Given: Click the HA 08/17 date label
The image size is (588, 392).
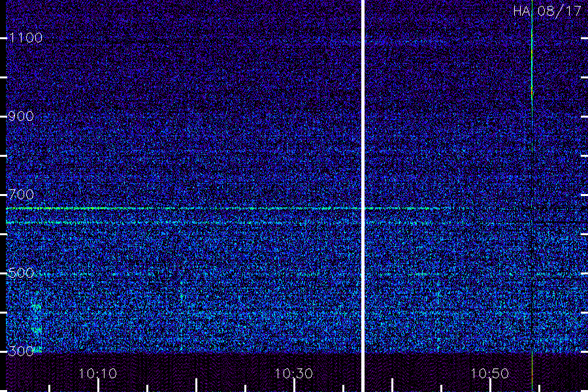Looking at the screenshot, I should (x=547, y=11).
